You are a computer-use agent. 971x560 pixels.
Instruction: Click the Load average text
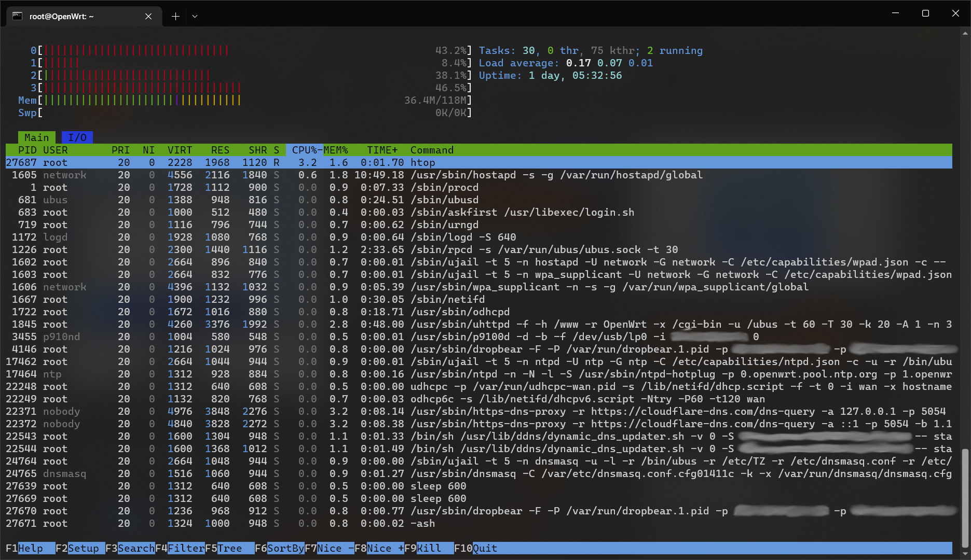pyautogui.click(x=566, y=63)
